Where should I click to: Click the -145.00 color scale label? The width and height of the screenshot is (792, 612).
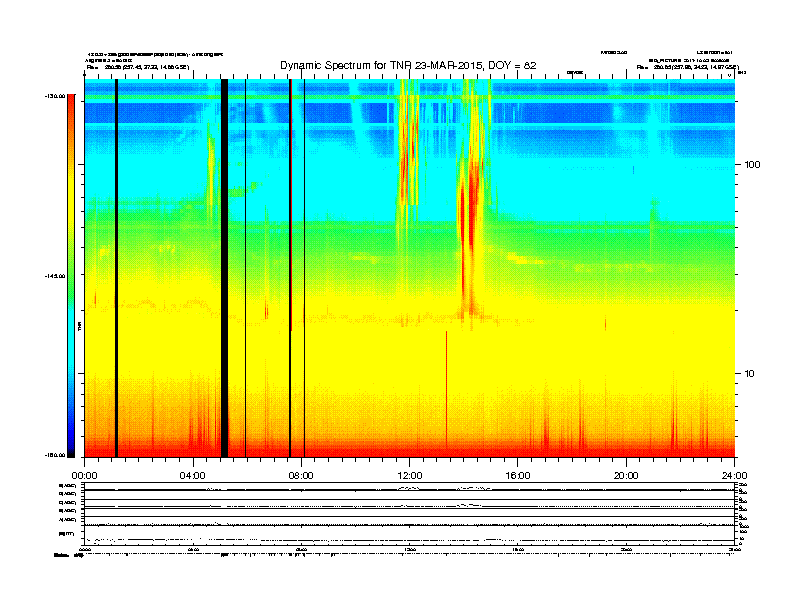(x=55, y=276)
